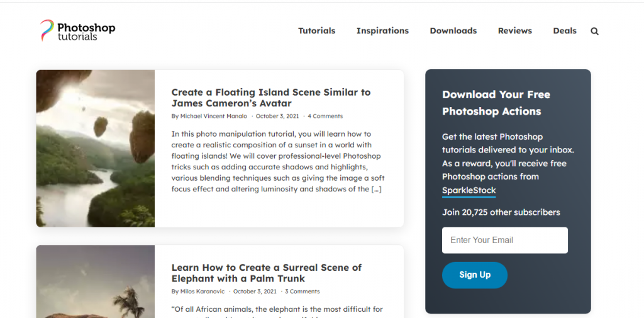Click the October 3, 2021 date of Avatar post

(277, 116)
